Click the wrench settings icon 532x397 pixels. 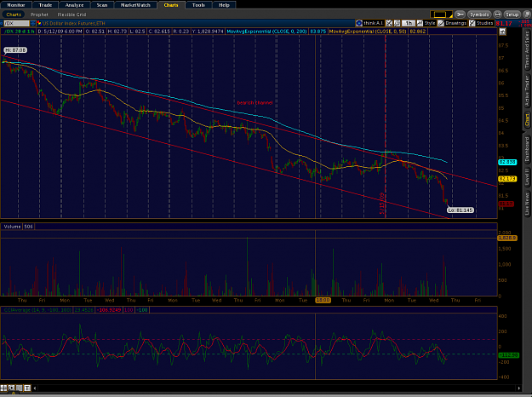point(460,14)
